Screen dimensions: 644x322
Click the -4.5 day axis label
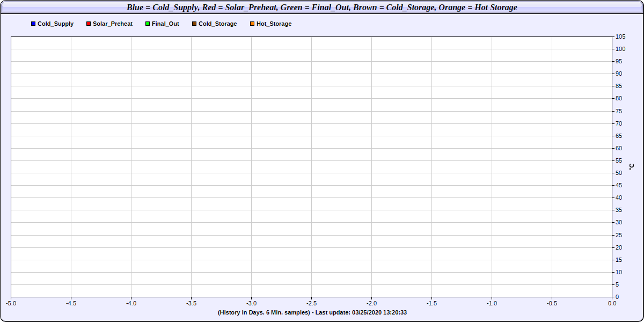[x=71, y=303]
